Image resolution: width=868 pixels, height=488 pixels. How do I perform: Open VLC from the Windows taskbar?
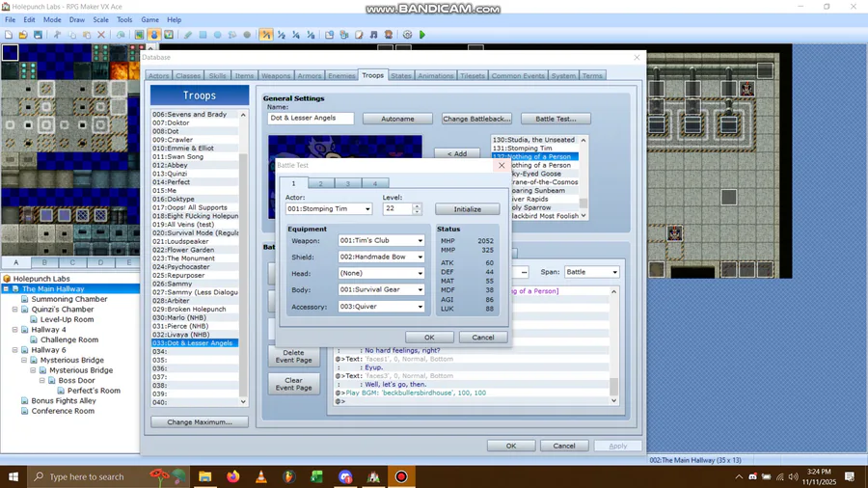point(260,476)
